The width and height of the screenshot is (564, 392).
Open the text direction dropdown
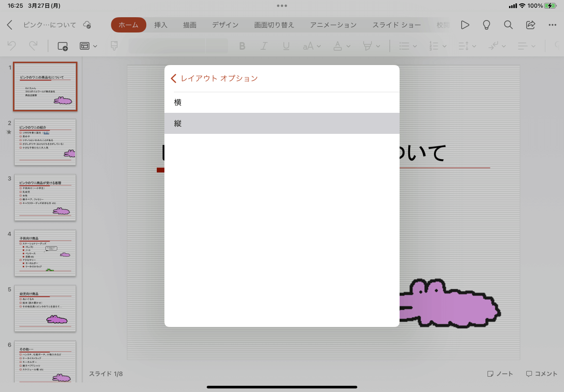coord(497,46)
